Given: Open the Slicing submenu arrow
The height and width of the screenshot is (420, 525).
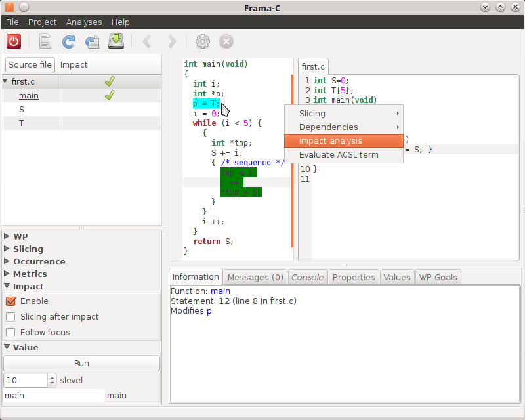Looking at the screenshot, I should click(x=398, y=114).
